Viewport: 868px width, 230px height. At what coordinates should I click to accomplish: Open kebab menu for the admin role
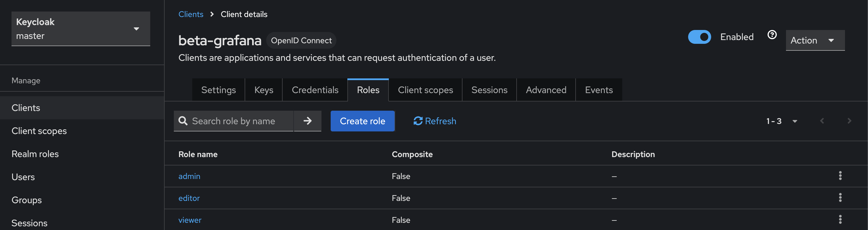click(840, 176)
